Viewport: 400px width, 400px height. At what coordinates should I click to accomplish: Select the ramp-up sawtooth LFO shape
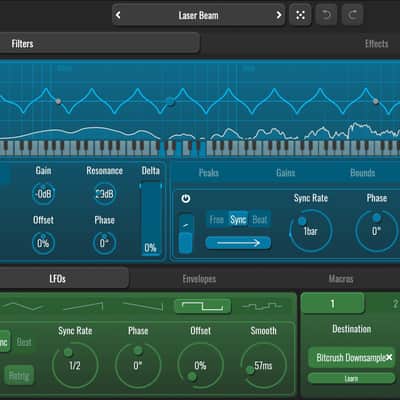pos(83,306)
